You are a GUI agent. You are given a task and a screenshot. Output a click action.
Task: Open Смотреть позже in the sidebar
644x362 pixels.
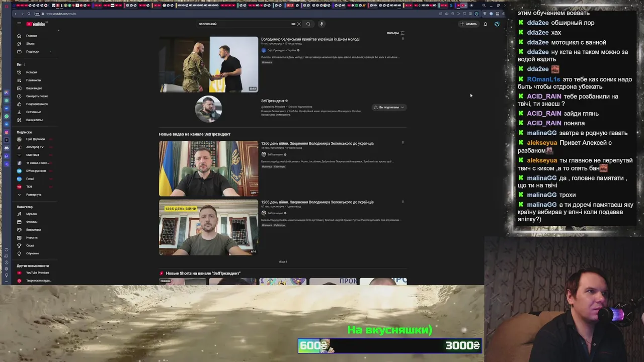click(x=37, y=96)
